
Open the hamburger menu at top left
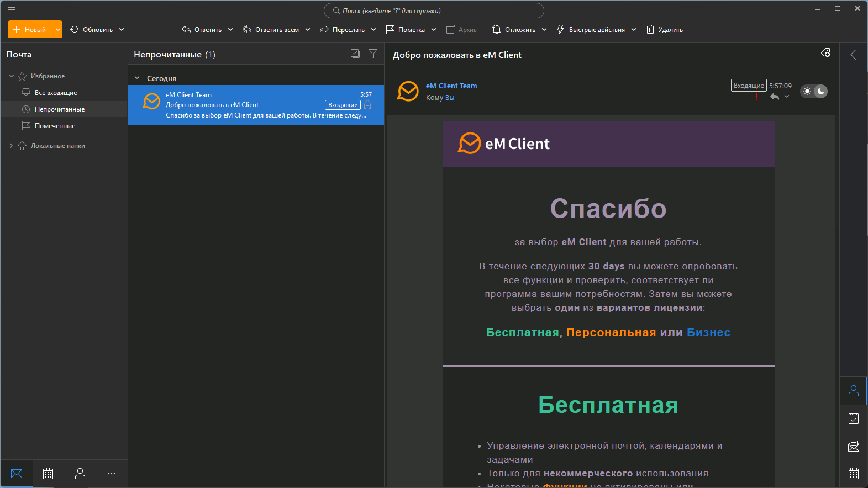click(12, 9)
